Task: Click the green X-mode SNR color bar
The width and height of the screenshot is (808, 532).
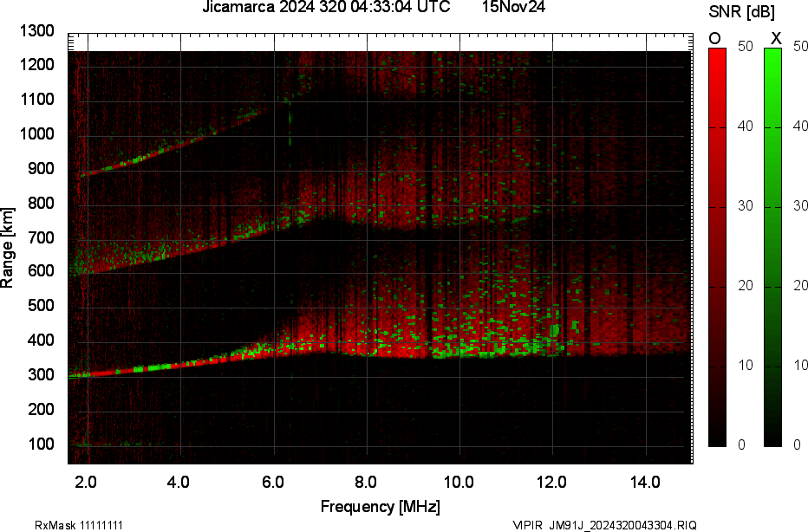Action: (x=772, y=247)
